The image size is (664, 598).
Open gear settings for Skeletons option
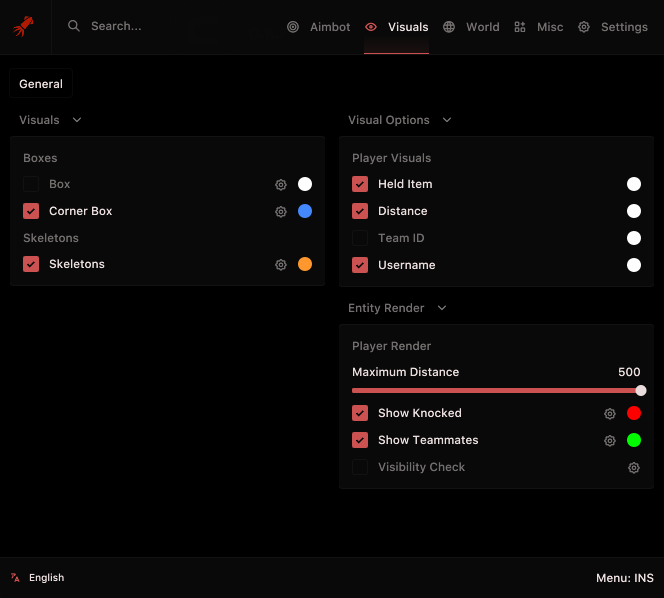click(x=281, y=265)
